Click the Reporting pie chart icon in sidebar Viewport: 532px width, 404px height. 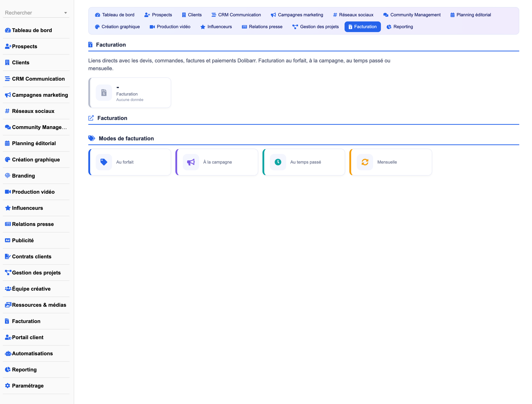click(x=8, y=370)
